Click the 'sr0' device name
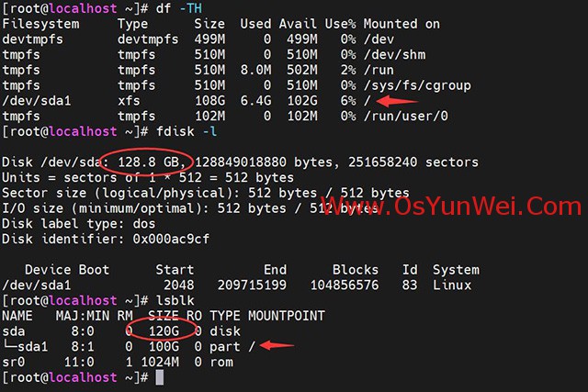 (x=14, y=362)
